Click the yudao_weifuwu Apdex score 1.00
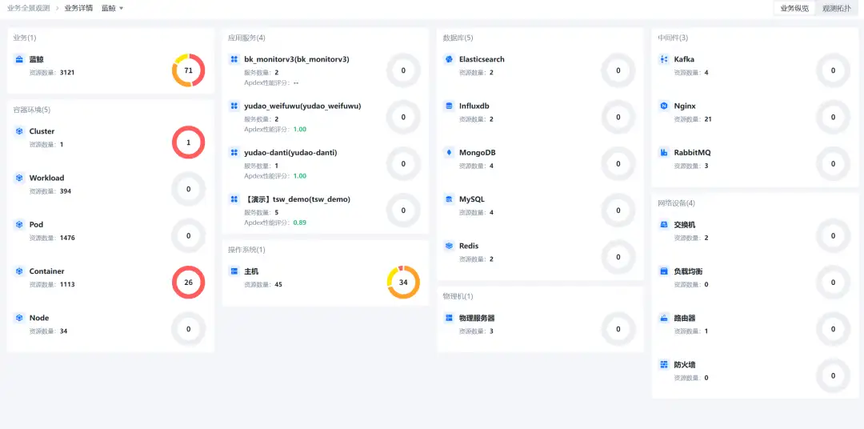 300,129
